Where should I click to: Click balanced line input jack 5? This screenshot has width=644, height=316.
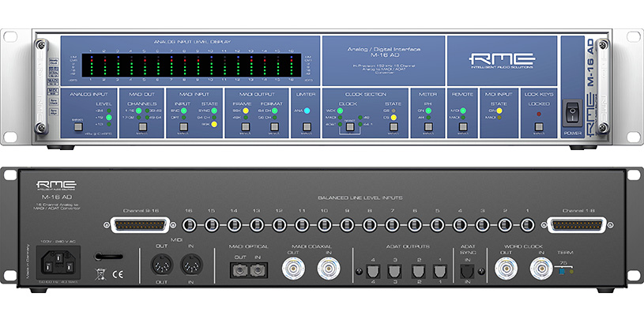tap(437, 225)
